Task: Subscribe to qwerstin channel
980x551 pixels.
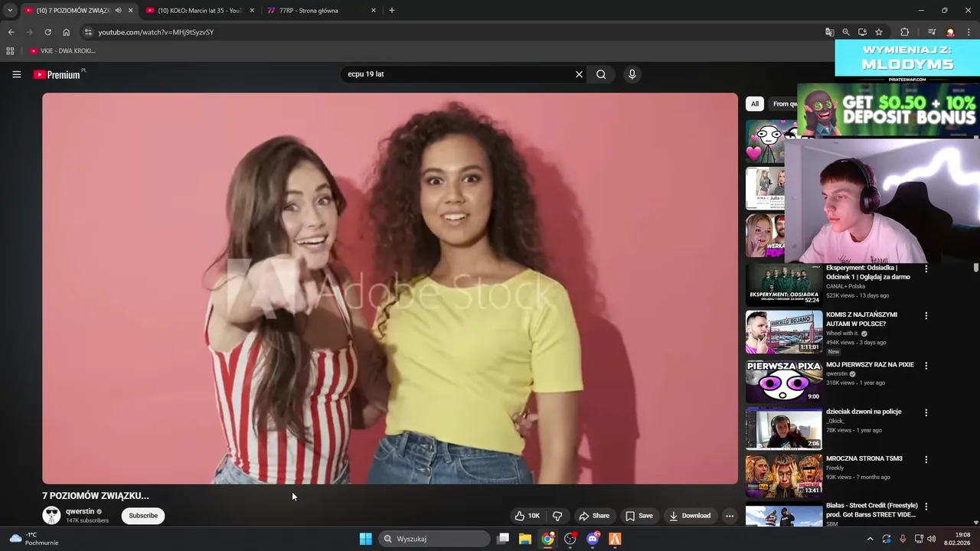Action: coord(143,516)
